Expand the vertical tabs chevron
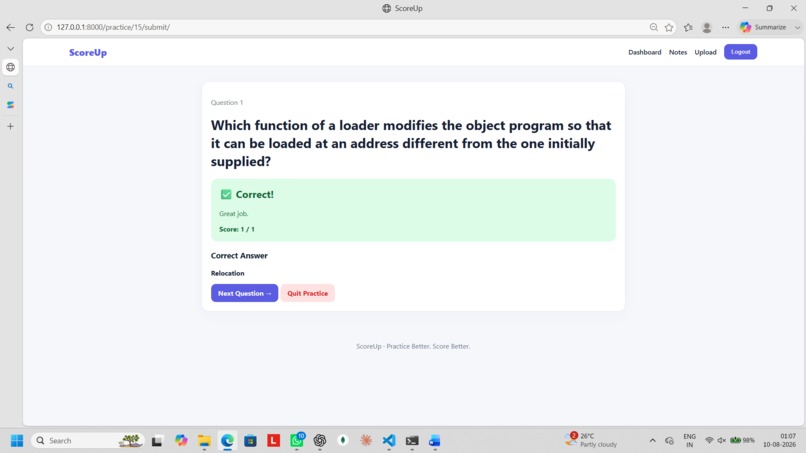Screen dimensions: 806x453 pos(10,48)
